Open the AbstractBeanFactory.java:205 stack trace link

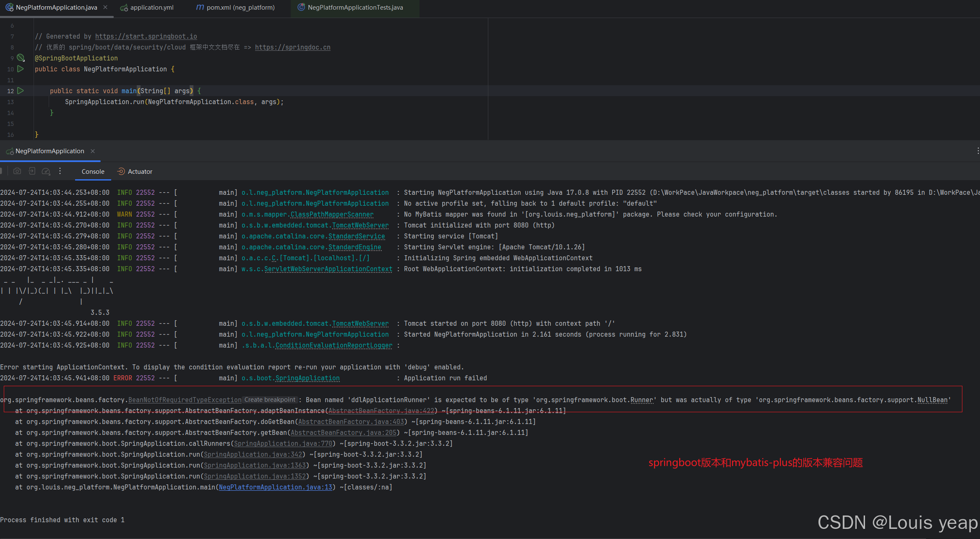[344, 433]
